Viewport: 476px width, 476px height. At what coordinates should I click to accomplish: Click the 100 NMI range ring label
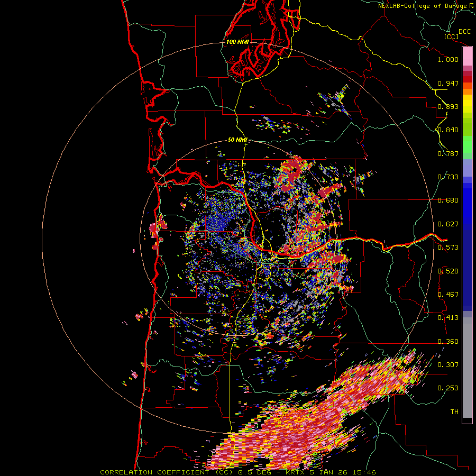pos(237,42)
